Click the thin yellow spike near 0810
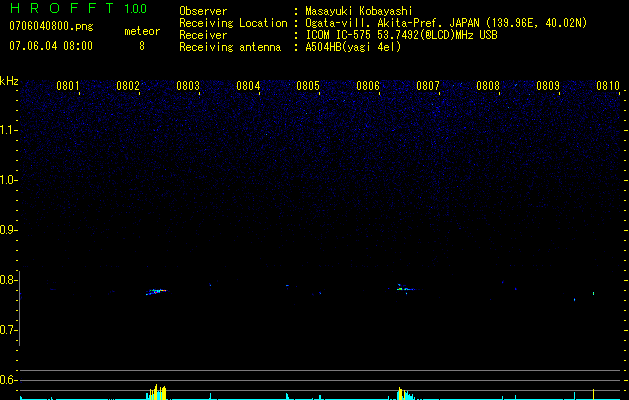This screenshot has height=400, width=629. click(x=593, y=394)
